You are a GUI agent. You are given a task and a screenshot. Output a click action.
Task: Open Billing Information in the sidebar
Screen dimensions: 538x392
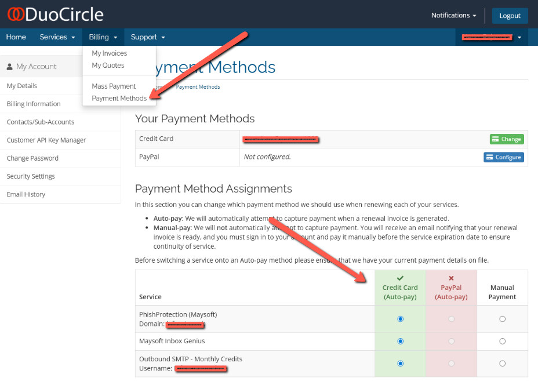tap(60, 104)
